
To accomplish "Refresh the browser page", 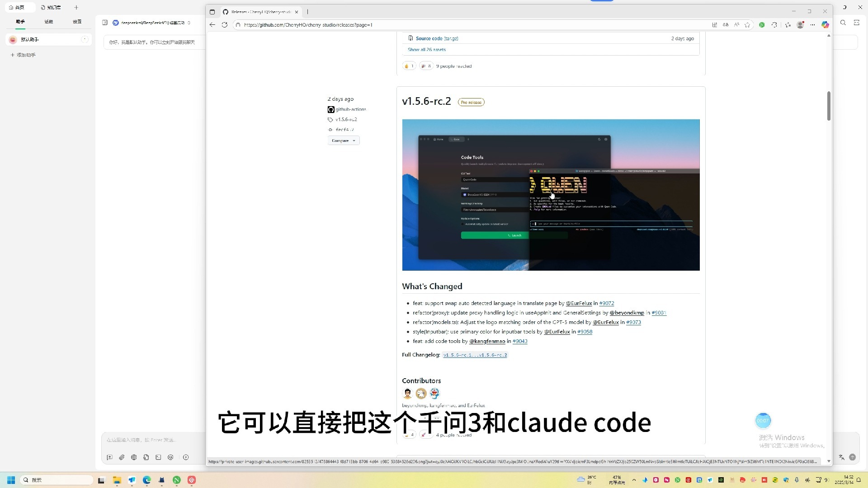I will tap(225, 25).
